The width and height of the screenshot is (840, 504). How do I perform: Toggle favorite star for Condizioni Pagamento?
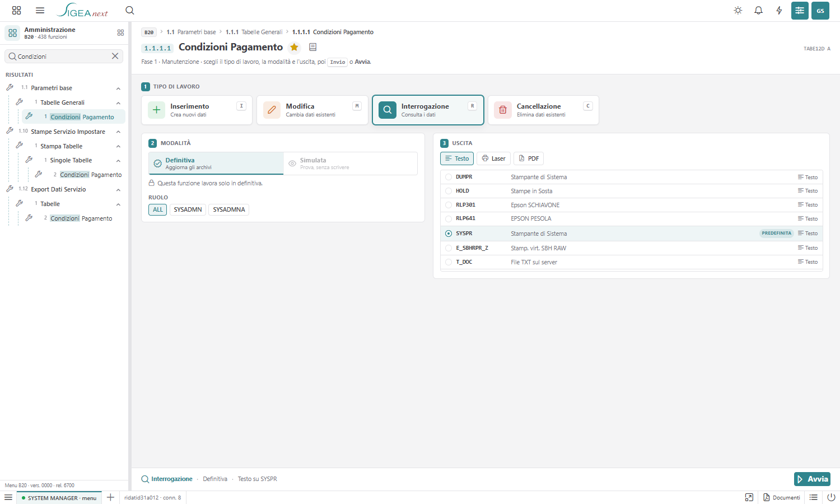click(x=294, y=47)
